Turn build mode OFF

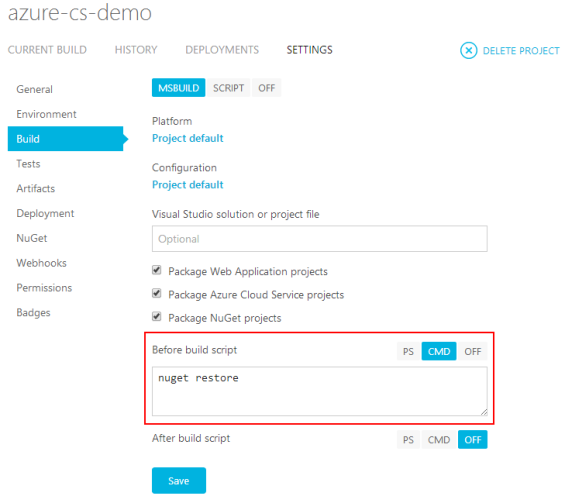[267, 88]
